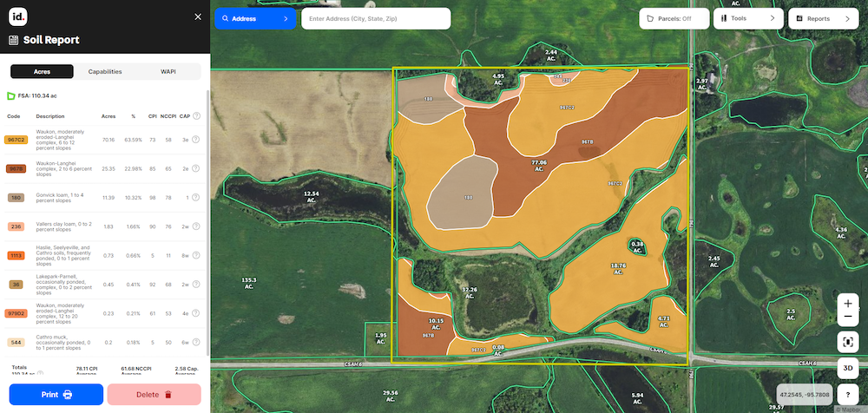Toggle the Parcels layer on
The image size is (868, 413).
coord(674,18)
